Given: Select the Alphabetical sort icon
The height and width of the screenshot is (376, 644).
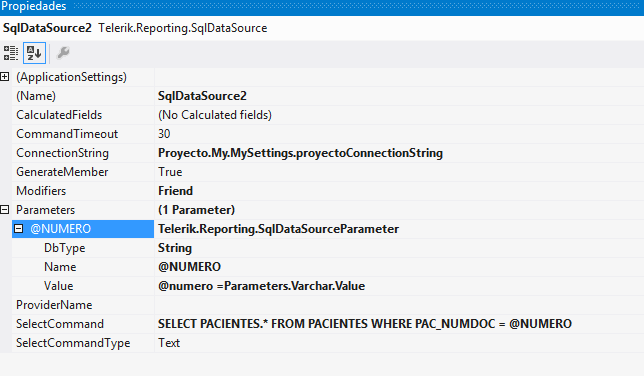Looking at the screenshot, I should pyautogui.click(x=34, y=53).
